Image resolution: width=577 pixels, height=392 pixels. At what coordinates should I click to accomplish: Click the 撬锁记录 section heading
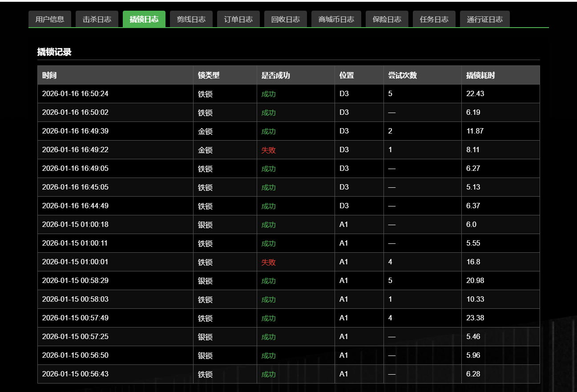point(54,52)
